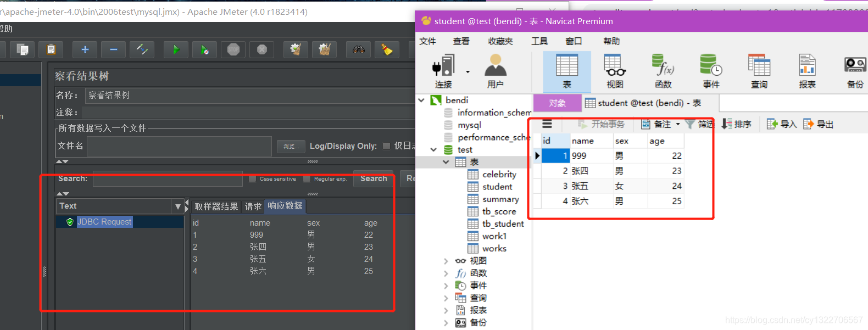Image resolution: width=868 pixels, height=330 pixels.
Task: Click into the JMeter Search text field
Action: pos(168,178)
